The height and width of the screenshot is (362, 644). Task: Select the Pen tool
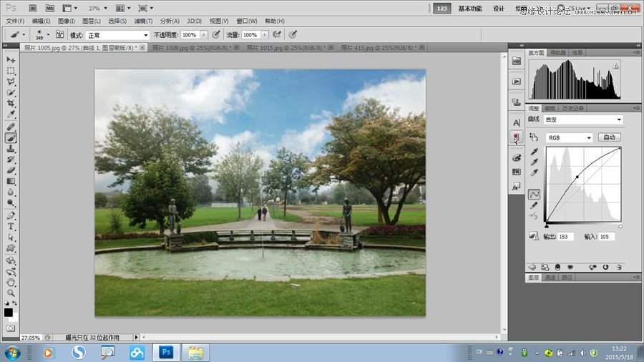pyautogui.click(x=11, y=216)
